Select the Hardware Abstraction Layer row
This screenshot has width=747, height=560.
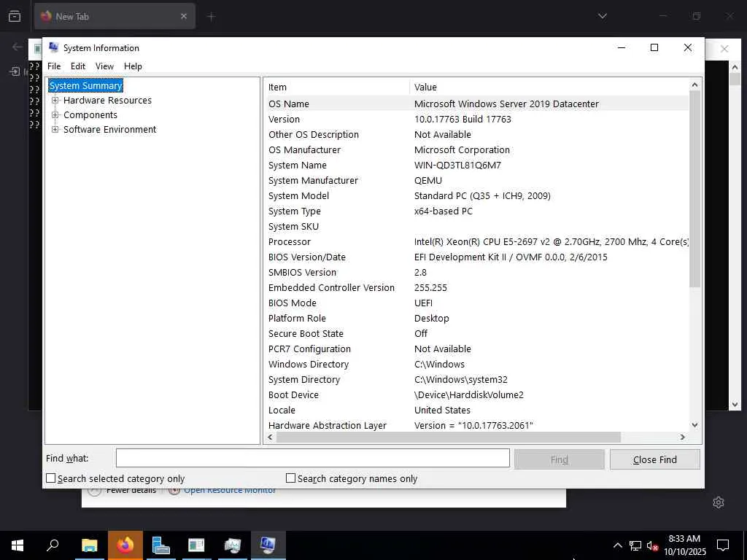pos(476,425)
